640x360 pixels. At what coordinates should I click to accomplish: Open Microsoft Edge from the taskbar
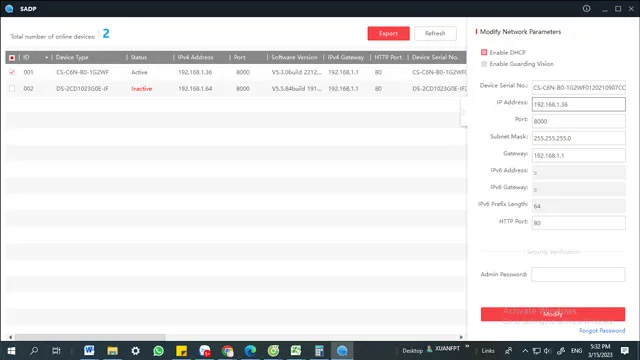250,351
